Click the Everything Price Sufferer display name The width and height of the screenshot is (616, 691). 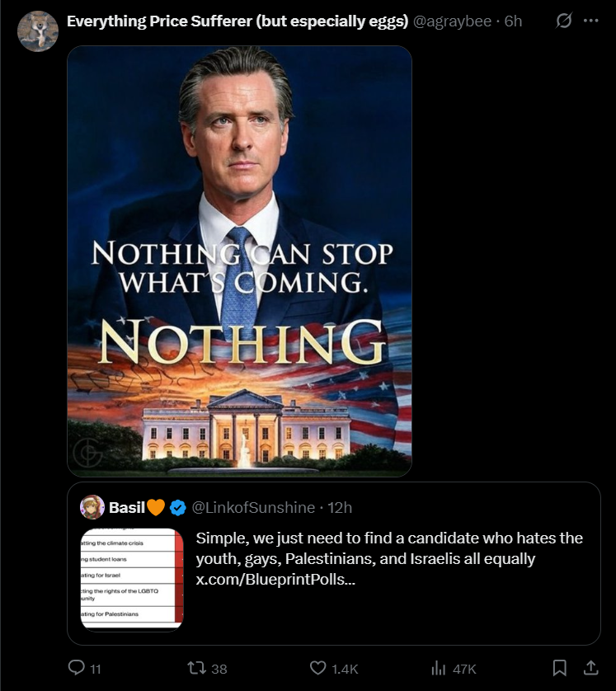237,21
